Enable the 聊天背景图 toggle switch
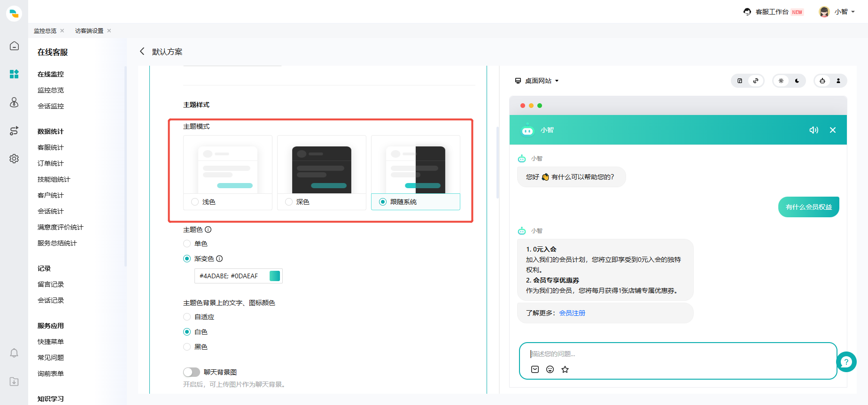 pyautogui.click(x=191, y=372)
